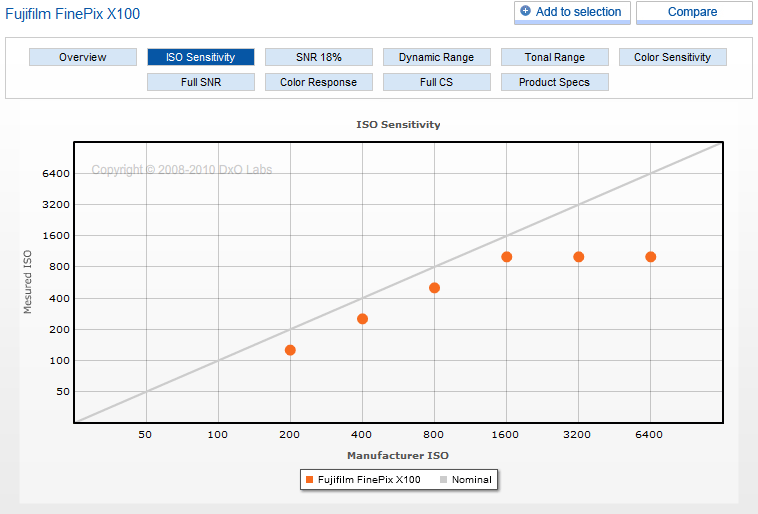Click the 1600 label on the vertical axis
The height and width of the screenshot is (514, 758).
[x=56, y=236]
